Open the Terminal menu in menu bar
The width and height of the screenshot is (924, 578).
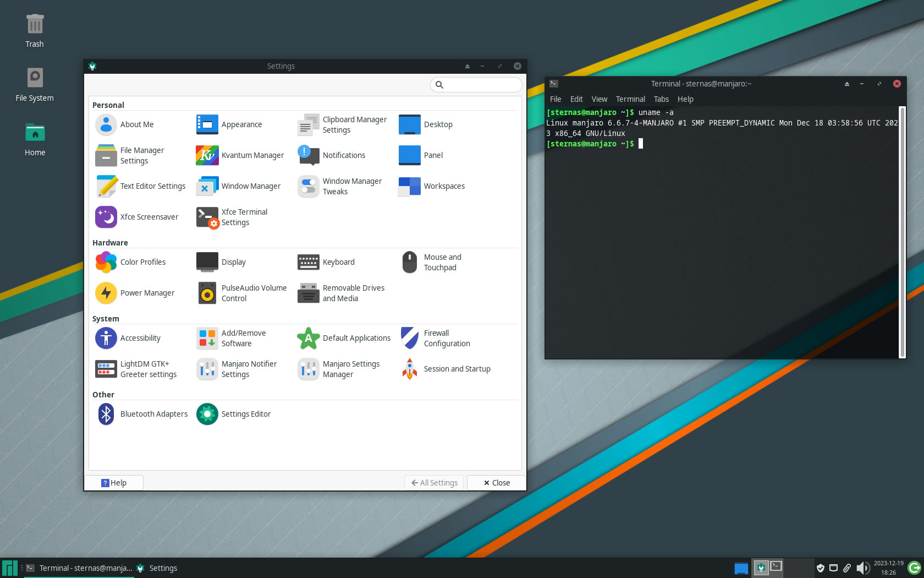click(x=630, y=99)
